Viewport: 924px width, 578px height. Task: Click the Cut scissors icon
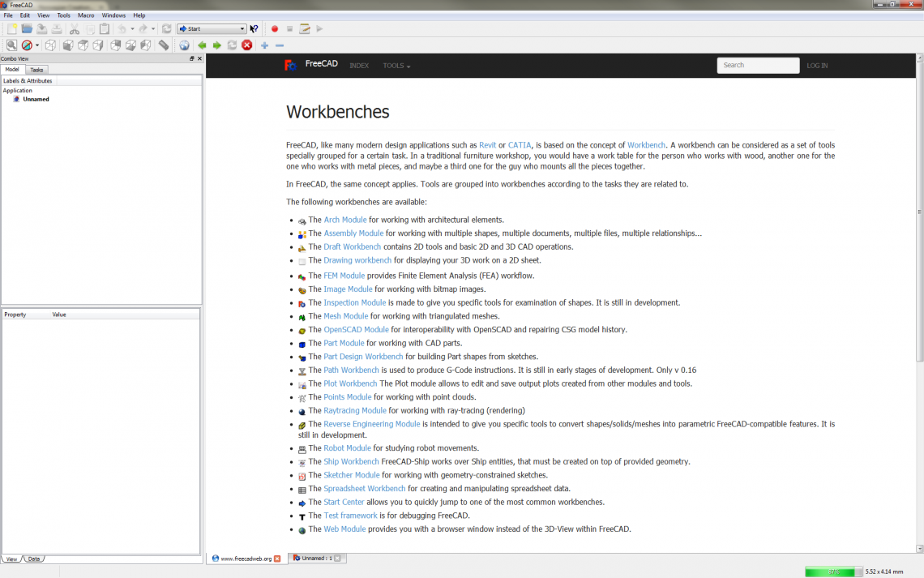point(75,29)
